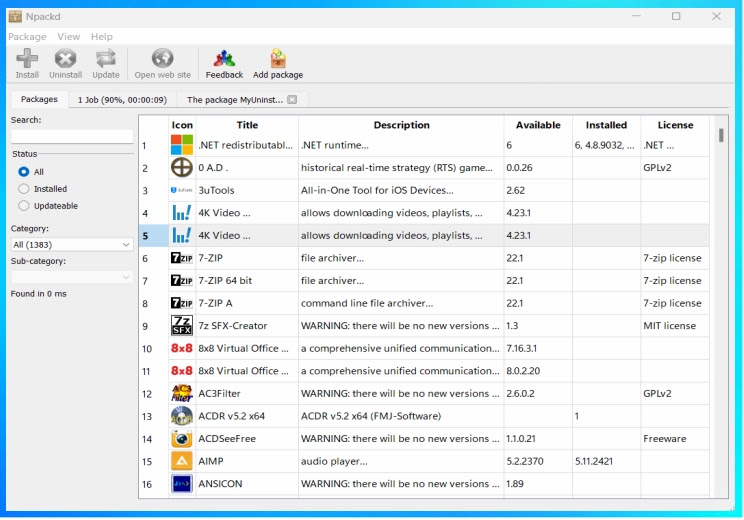Screen dimensions: 744x520
Task: Click the Npackd app title icon
Action: tap(15, 17)
